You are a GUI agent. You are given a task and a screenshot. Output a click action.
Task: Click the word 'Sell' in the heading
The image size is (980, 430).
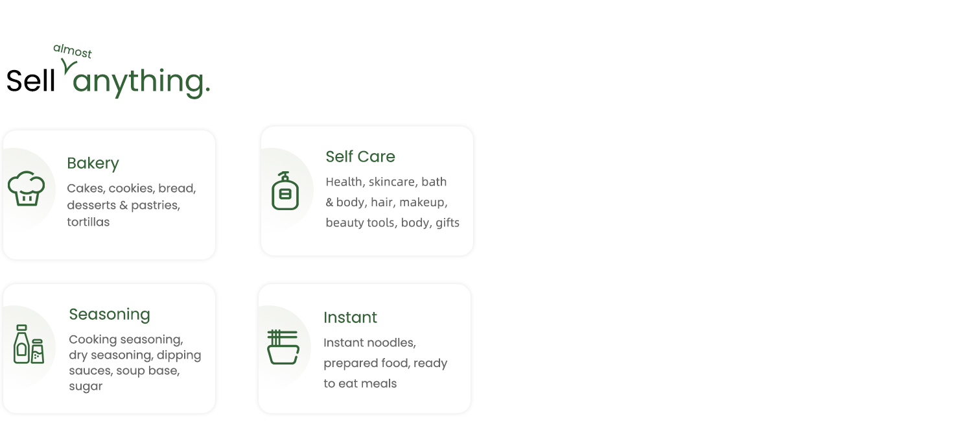(30, 81)
